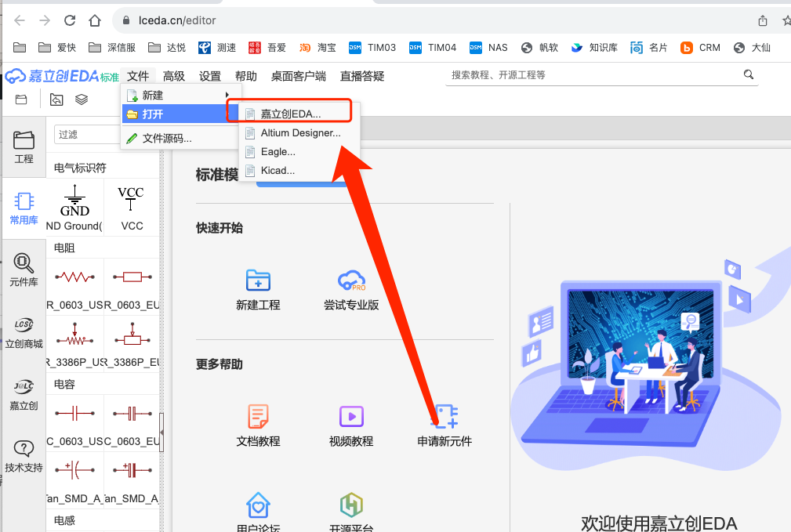Open the browser home page
Screen dimensions: 791x532
pyautogui.click(x=94, y=20)
